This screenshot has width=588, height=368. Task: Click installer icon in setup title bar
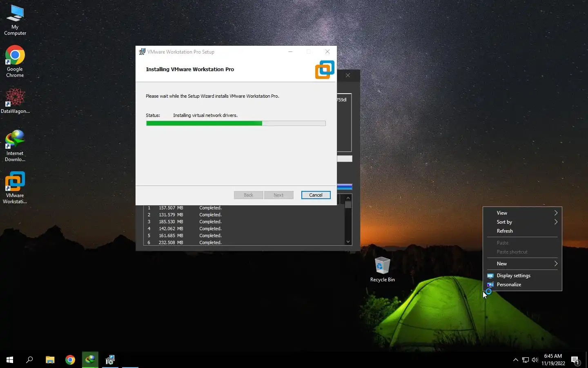[142, 52]
